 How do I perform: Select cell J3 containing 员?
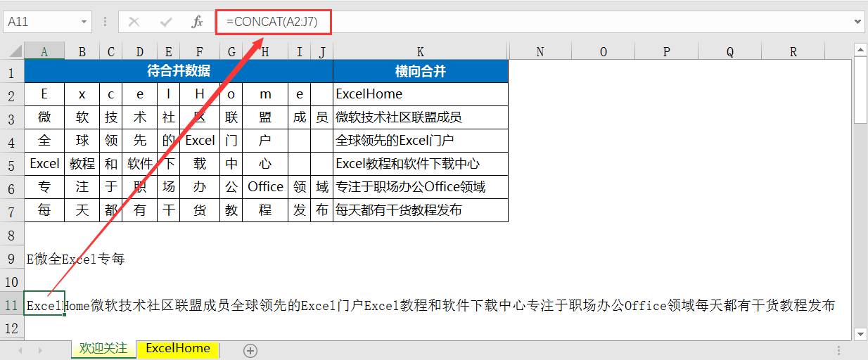pyautogui.click(x=321, y=117)
